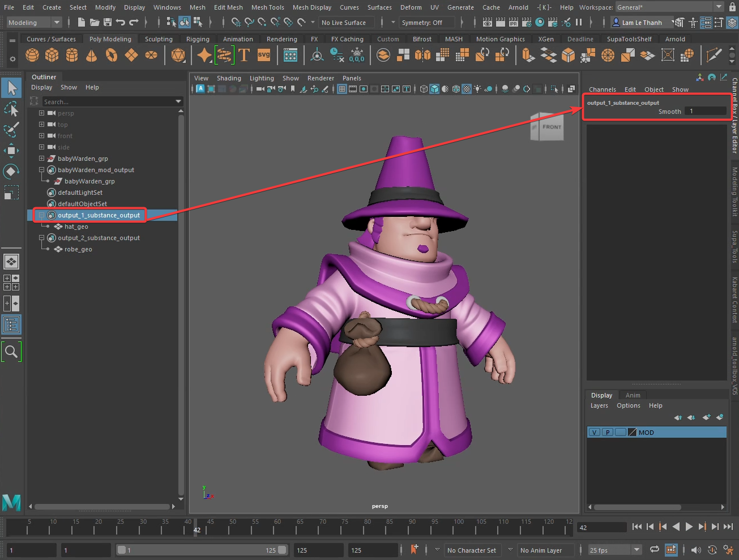Toggle viewport grid display icon
The height and width of the screenshot is (560, 739).
pyautogui.click(x=342, y=89)
